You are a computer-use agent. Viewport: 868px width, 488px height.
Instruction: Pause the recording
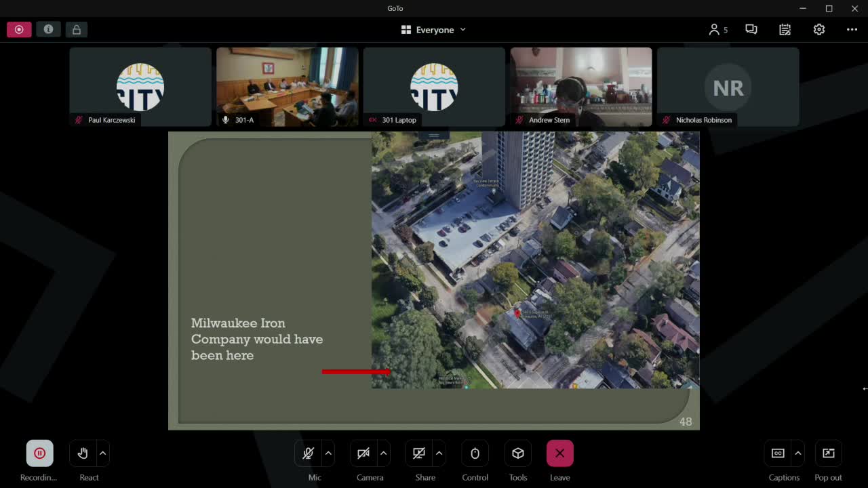pos(39,453)
